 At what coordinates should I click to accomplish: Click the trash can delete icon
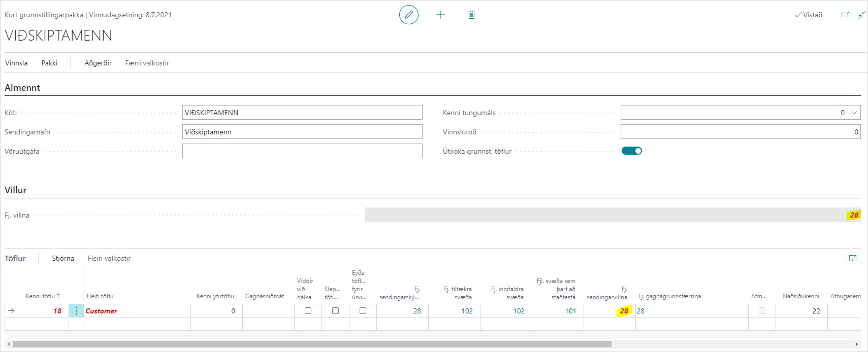pyautogui.click(x=471, y=15)
